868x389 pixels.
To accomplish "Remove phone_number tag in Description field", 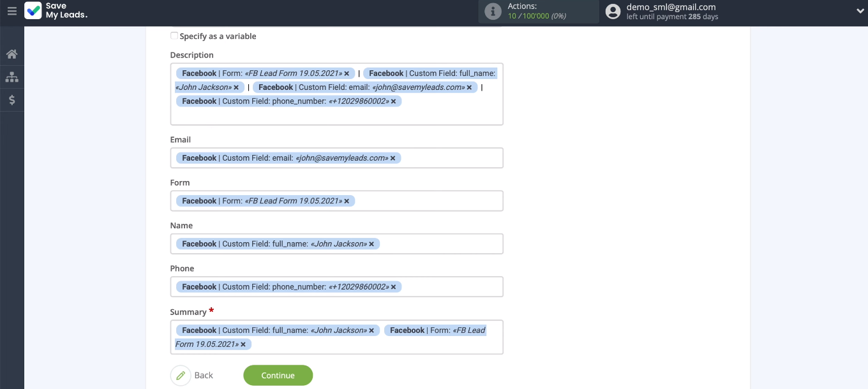I will 393,101.
